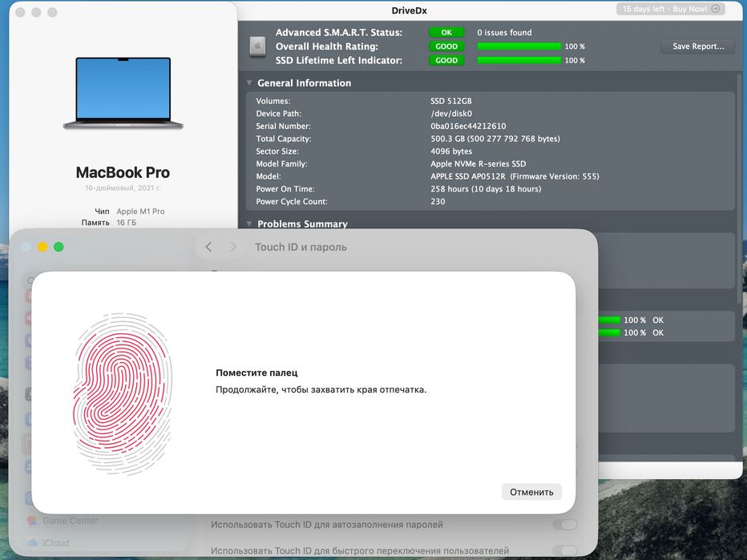The width and height of the screenshot is (747, 560).
Task: Click the iCloud cloud icon in the sidebar
Action: [x=32, y=543]
